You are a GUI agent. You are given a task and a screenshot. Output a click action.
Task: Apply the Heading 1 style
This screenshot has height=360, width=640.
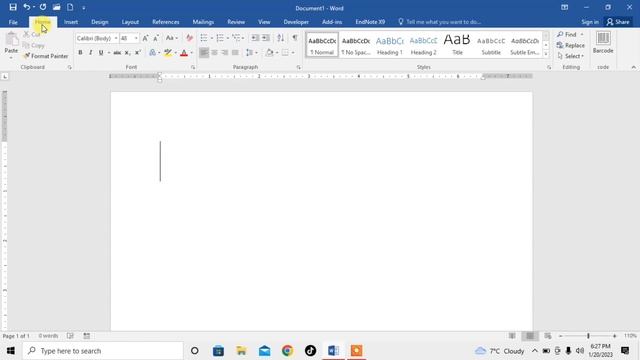coord(390,45)
